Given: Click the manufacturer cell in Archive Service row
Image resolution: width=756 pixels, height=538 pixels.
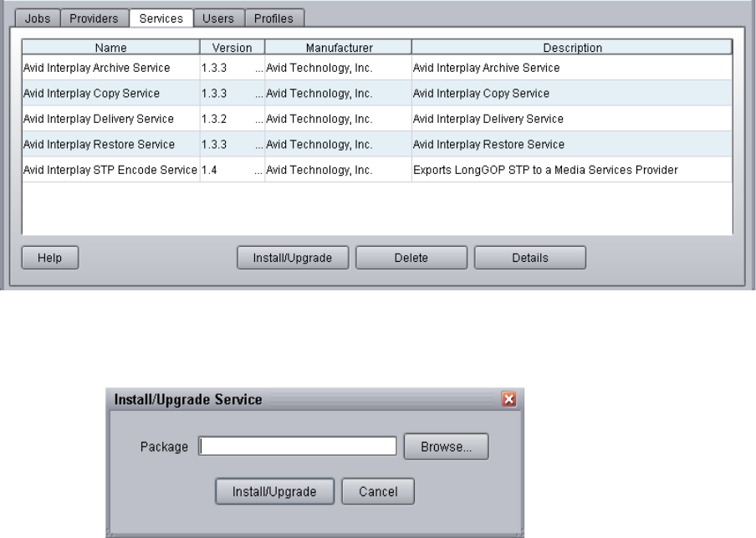Looking at the screenshot, I should tap(339, 68).
